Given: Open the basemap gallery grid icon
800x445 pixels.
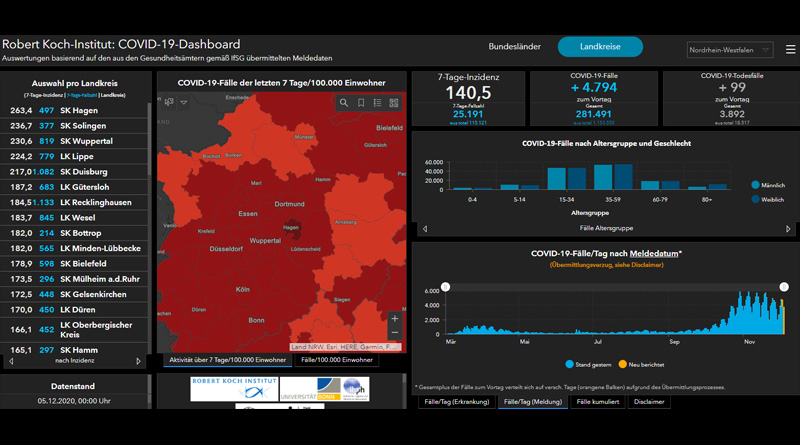Looking at the screenshot, I should pyautogui.click(x=394, y=103).
